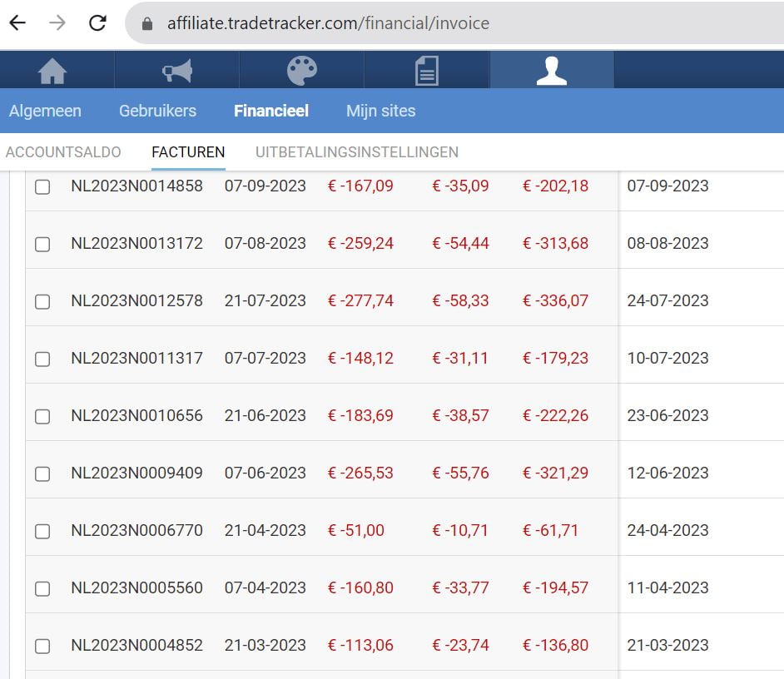The height and width of the screenshot is (679, 784).
Task: Open the Algemeen menu item
Action: coord(45,111)
